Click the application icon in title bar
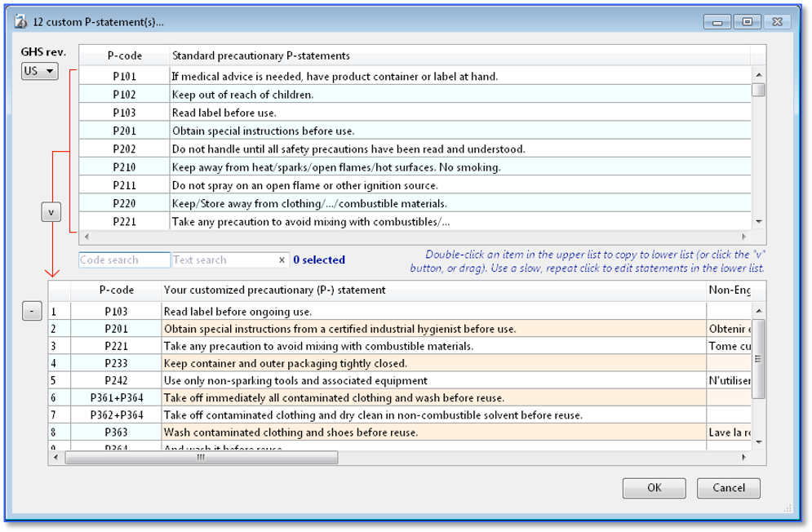The width and height of the screenshot is (812, 532). (x=20, y=22)
